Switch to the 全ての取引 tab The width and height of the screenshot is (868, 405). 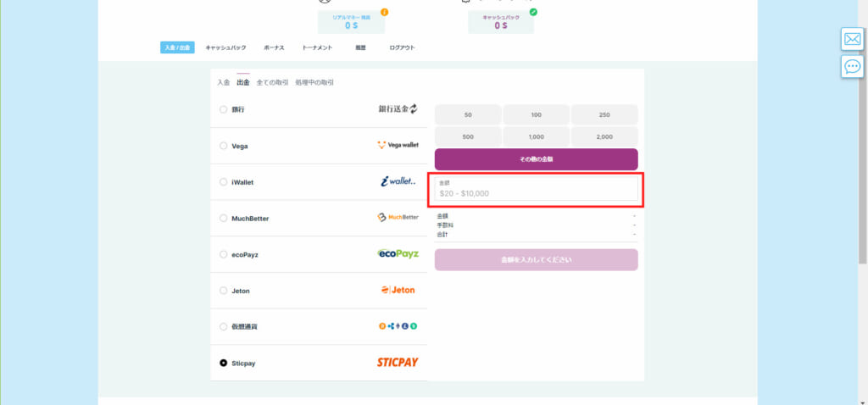[272, 82]
